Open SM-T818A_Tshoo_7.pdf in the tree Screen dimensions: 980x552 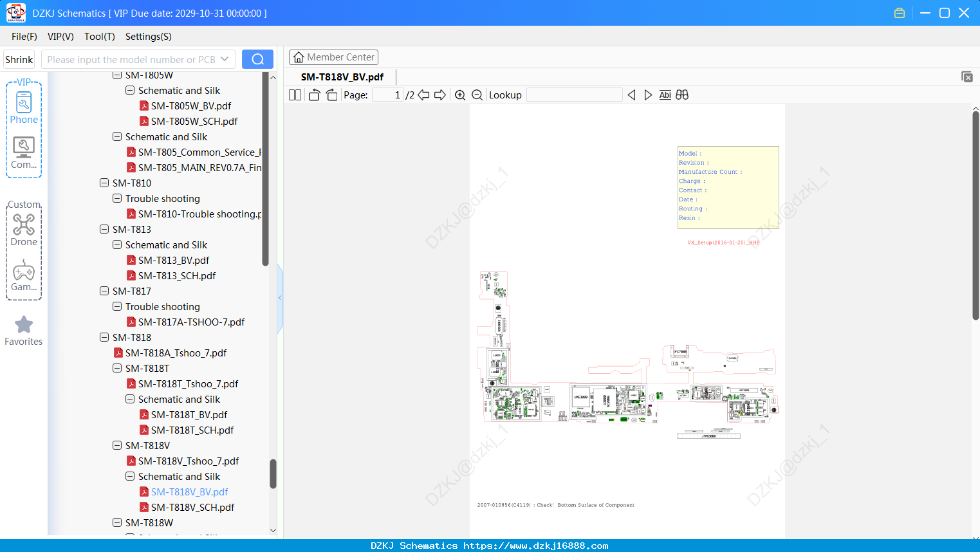[176, 353]
